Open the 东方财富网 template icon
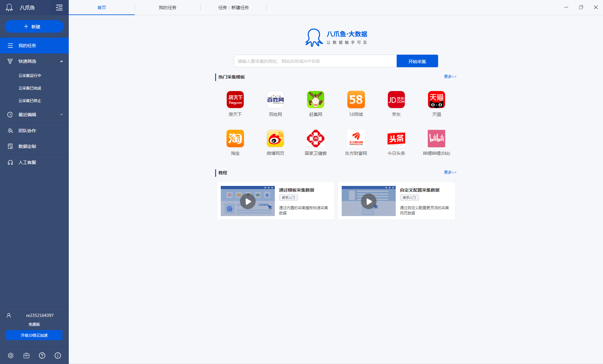 [356, 139]
